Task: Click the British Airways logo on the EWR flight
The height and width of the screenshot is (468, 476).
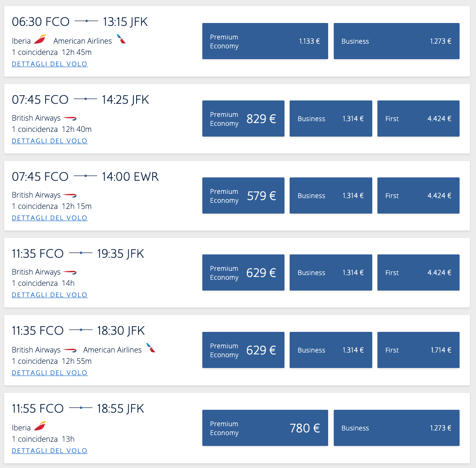Action: pos(70,195)
